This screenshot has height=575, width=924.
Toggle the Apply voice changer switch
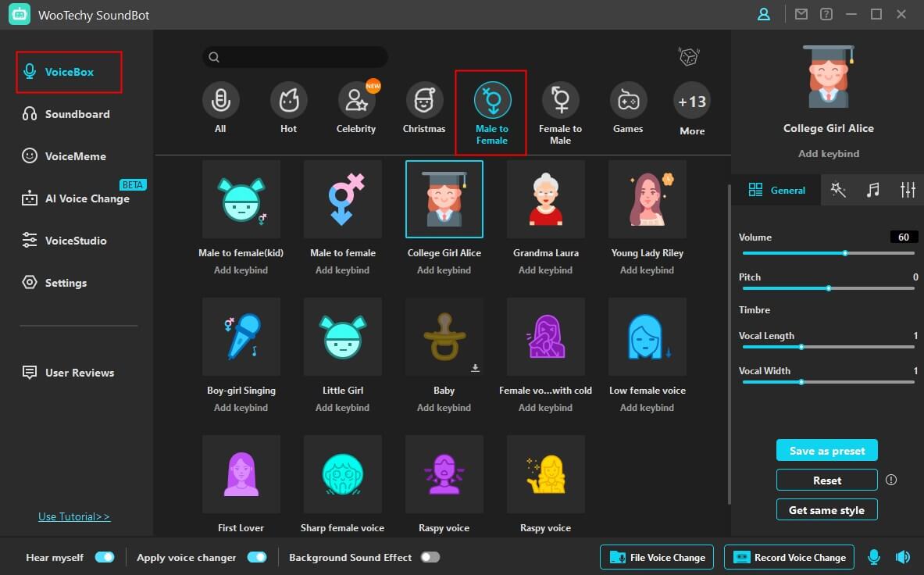point(257,557)
